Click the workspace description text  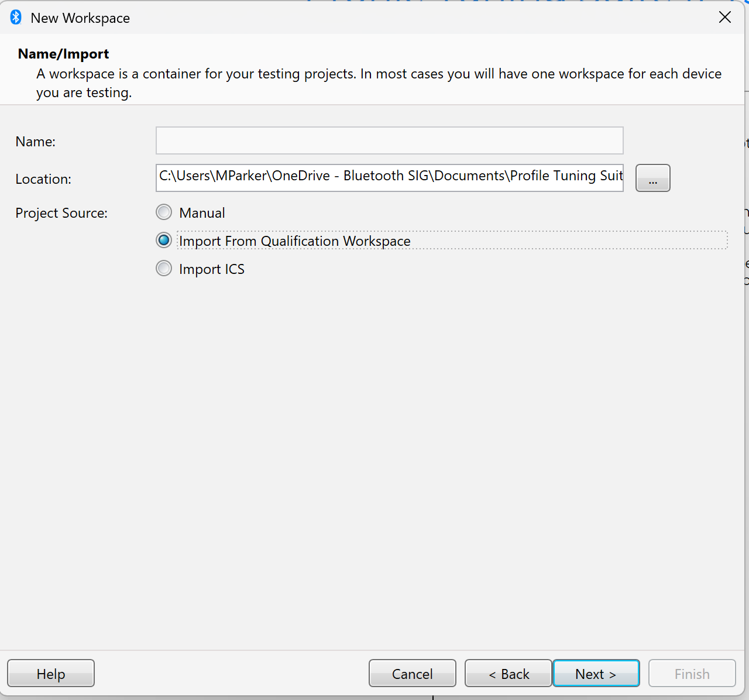coord(379,83)
